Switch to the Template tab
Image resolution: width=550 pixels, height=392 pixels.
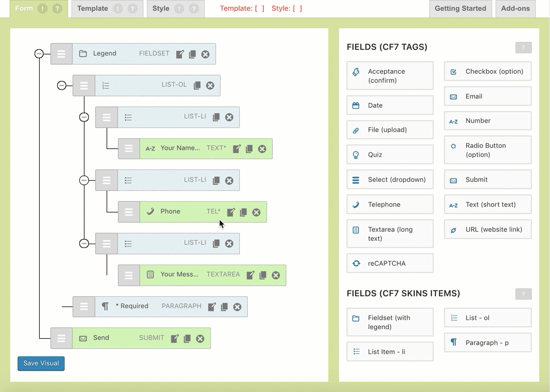tap(92, 8)
